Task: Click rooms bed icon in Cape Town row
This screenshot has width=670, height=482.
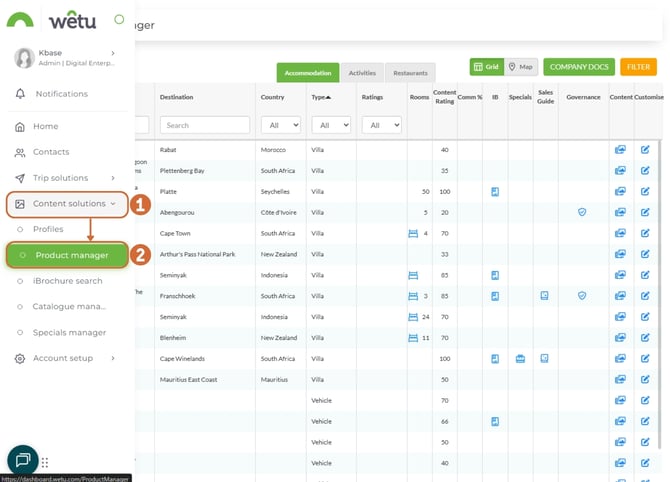Action: [413, 233]
